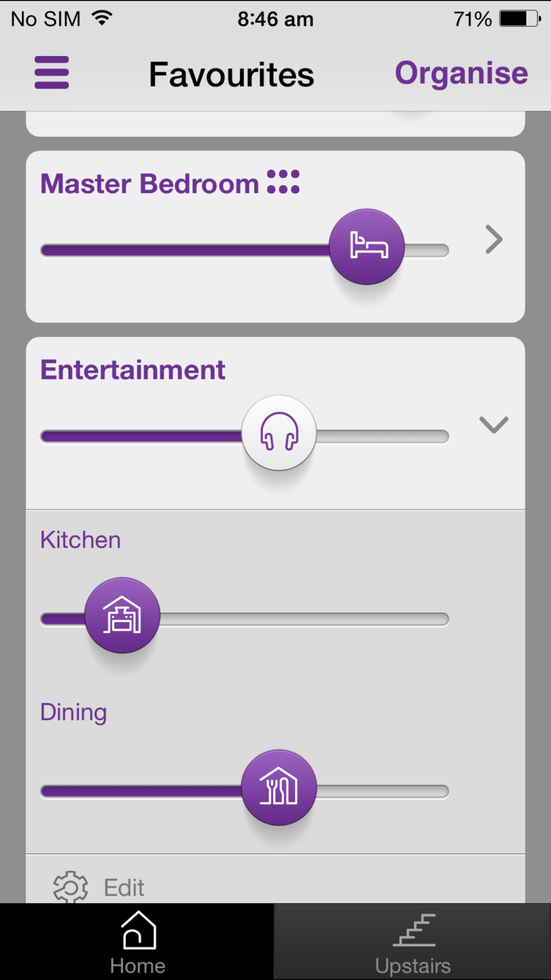Click the Kitchen slider track midpoint

coord(245,619)
